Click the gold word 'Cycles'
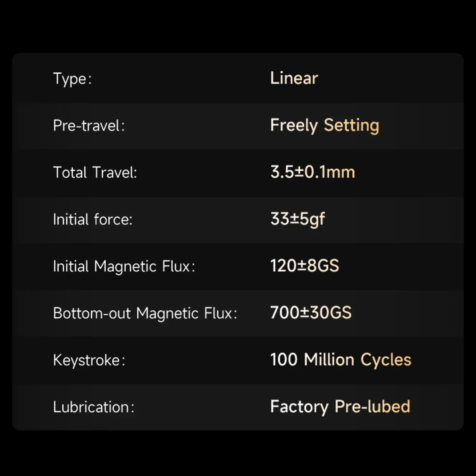The width and height of the screenshot is (476, 476). click(x=386, y=360)
